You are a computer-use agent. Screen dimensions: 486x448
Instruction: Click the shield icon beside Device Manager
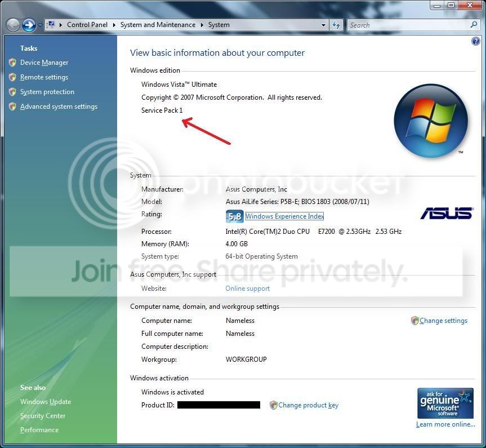pos(12,63)
